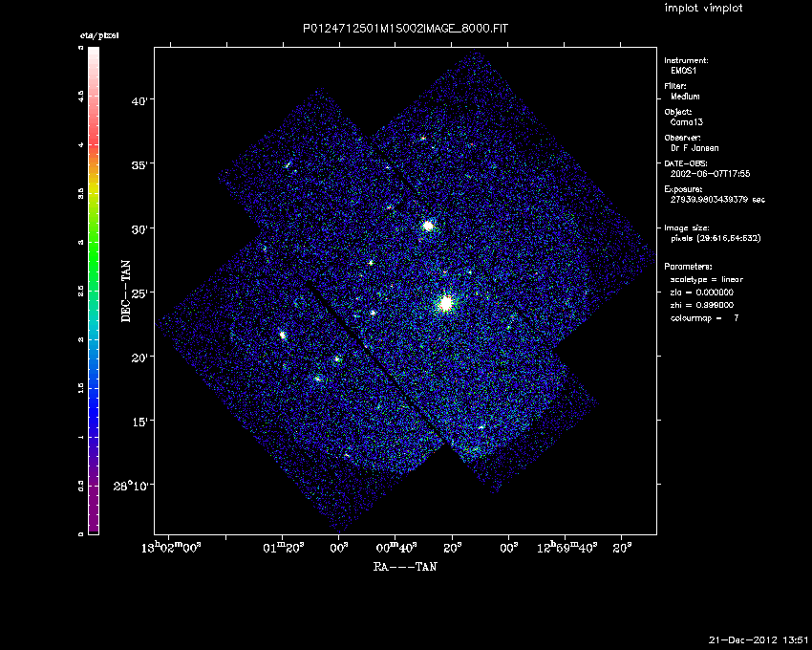Click the Coma13 object name
812x650 pixels.
687,122
